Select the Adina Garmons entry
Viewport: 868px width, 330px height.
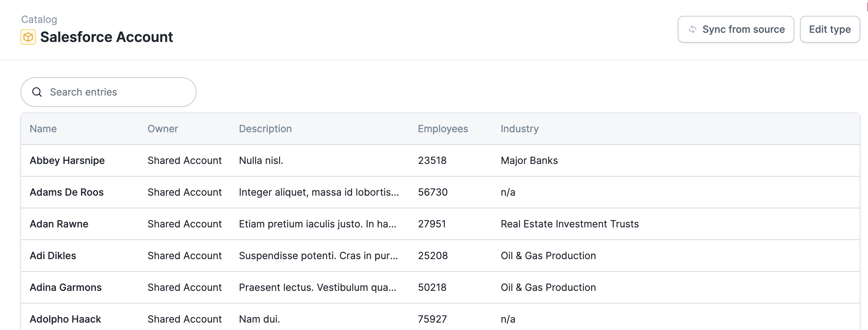point(66,287)
